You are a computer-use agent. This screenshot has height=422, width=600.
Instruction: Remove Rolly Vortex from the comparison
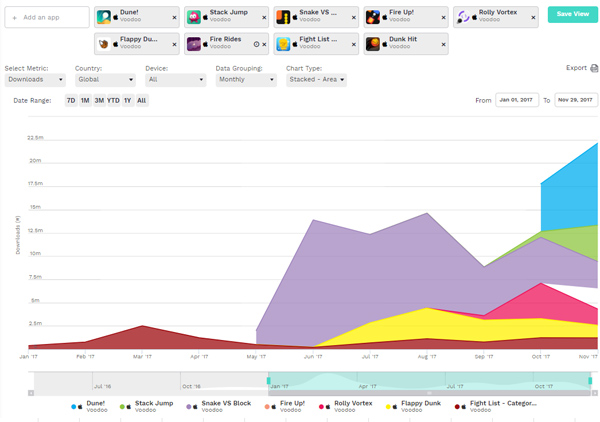click(x=533, y=18)
